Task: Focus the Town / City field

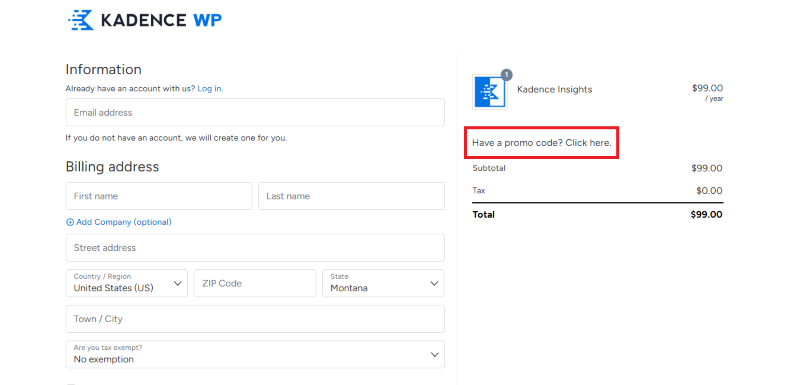Action: [255, 319]
